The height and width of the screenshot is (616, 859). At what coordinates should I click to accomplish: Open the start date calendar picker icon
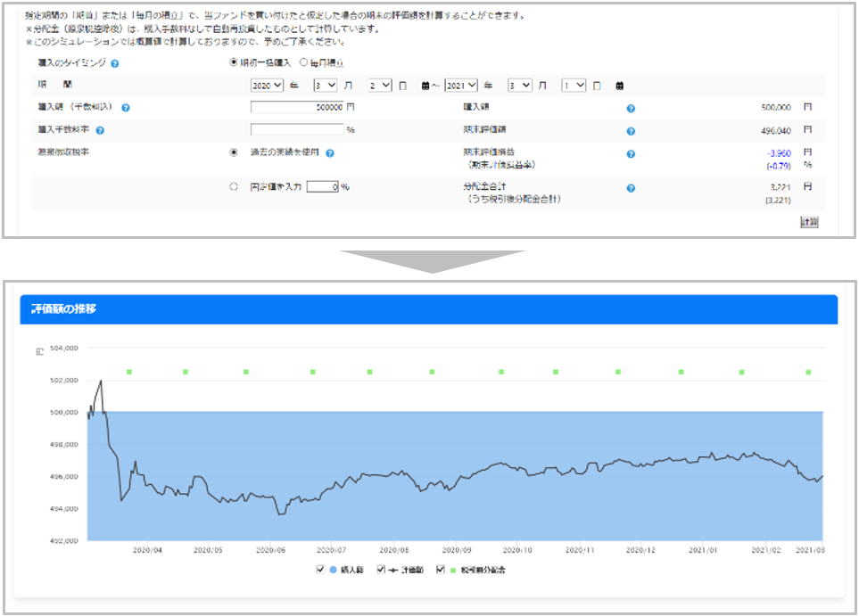(x=425, y=86)
